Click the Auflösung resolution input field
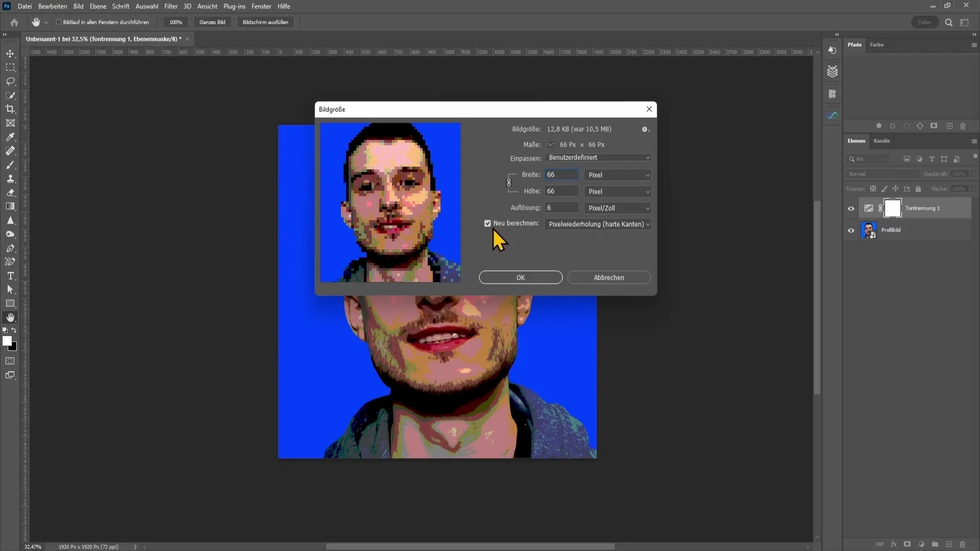This screenshot has width=980, height=551. pyautogui.click(x=561, y=208)
